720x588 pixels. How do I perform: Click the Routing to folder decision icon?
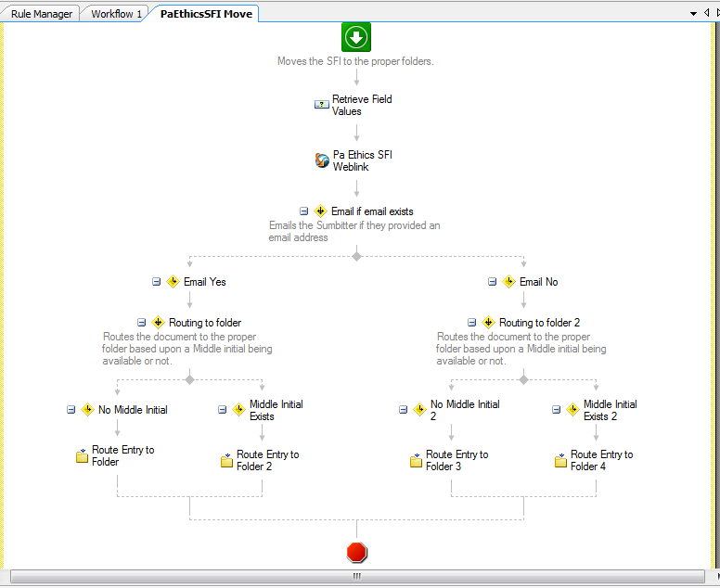pos(158,322)
